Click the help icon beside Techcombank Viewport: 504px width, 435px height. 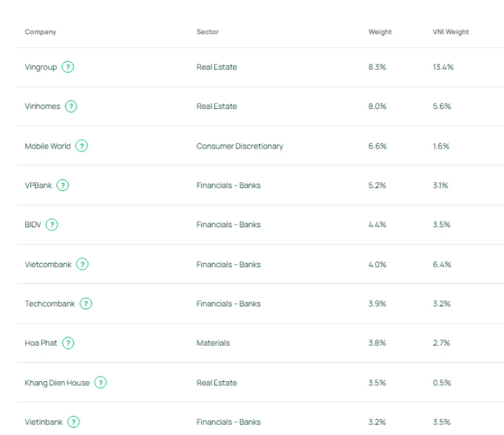coord(86,303)
